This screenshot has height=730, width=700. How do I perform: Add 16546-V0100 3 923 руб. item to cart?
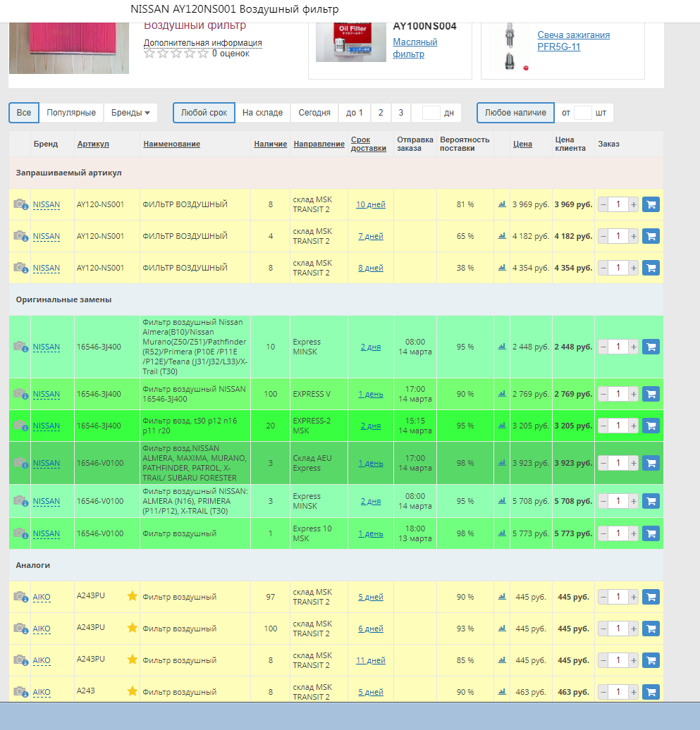(x=651, y=463)
